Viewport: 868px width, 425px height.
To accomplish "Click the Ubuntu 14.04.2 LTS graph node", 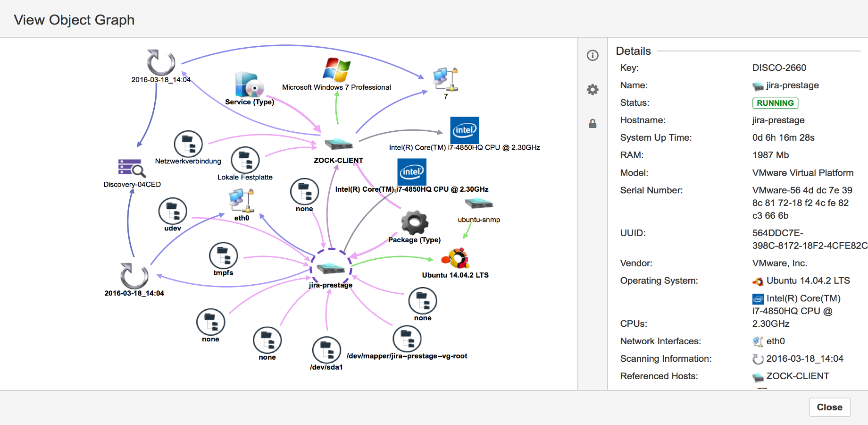I will pos(456,259).
